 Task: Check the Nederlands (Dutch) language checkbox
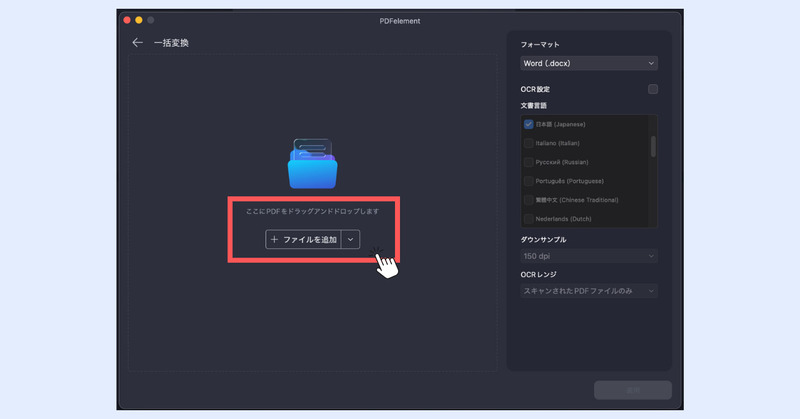(529, 218)
